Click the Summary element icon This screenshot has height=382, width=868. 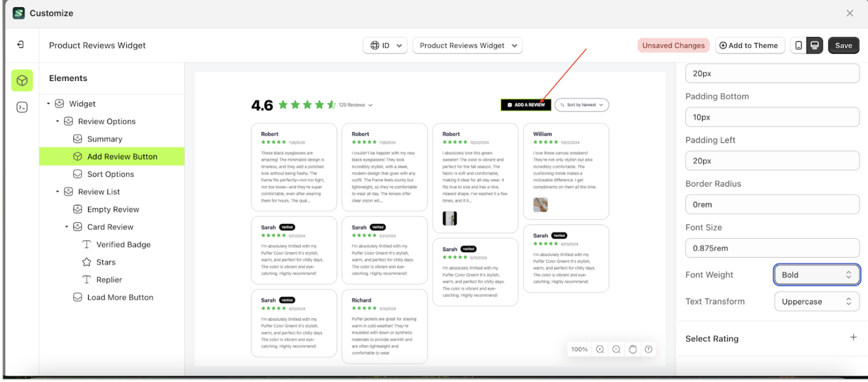pos(78,139)
